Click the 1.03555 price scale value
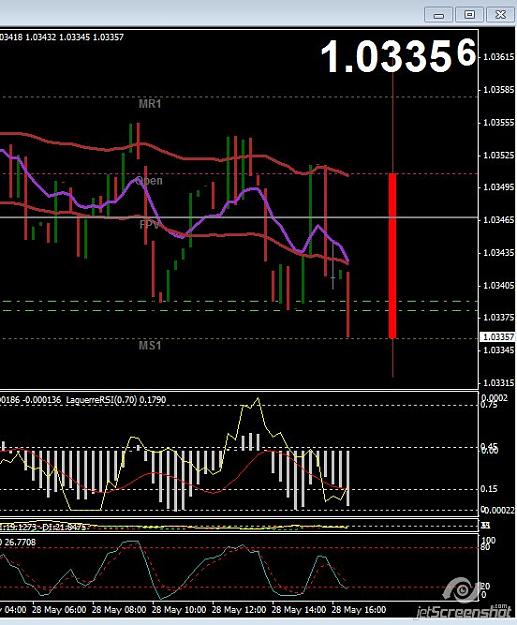The width and height of the screenshot is (517, 625). tap(498, 122)
